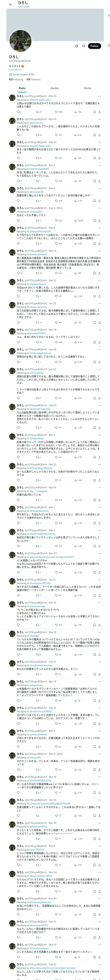Open more options on Mar 19 @kinuyo_ha reply
This screenshot has height=980, width=110.
(x=99, y=119)
